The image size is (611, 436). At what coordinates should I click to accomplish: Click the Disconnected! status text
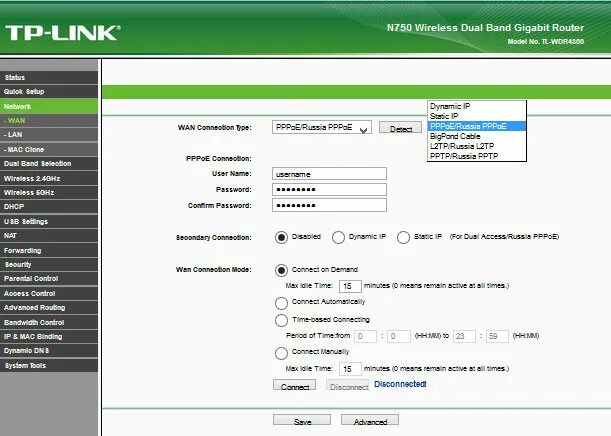click(x=400, y=384)
